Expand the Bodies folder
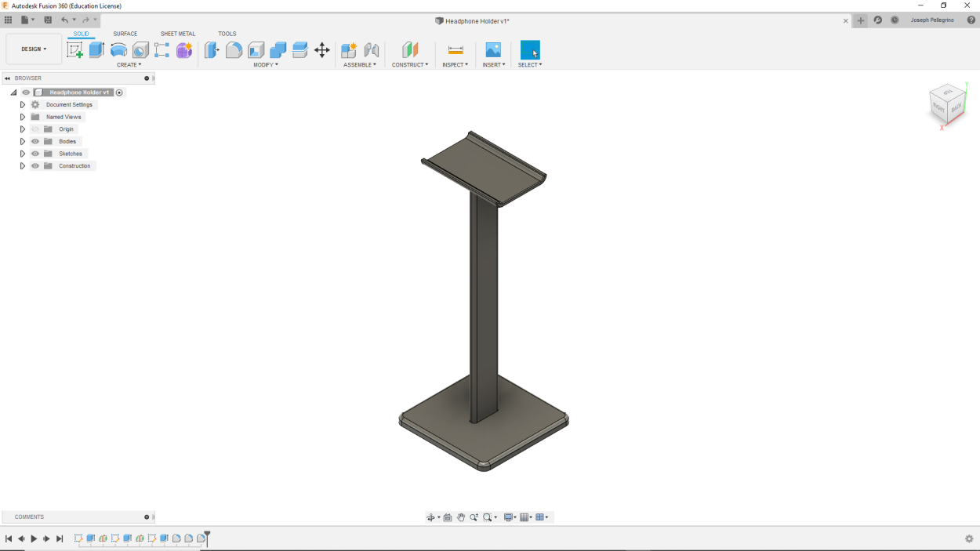980x551 pixels. point(23,142)
